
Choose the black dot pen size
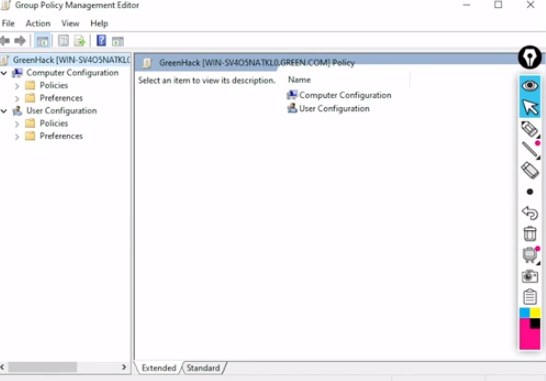(530, 192)
